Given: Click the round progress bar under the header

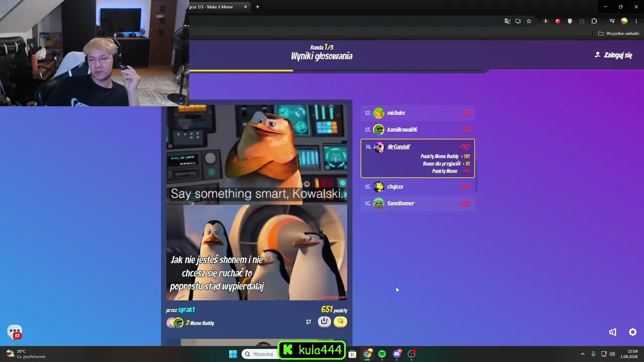Looking at the screenshot, I should (x=338, y=71).
